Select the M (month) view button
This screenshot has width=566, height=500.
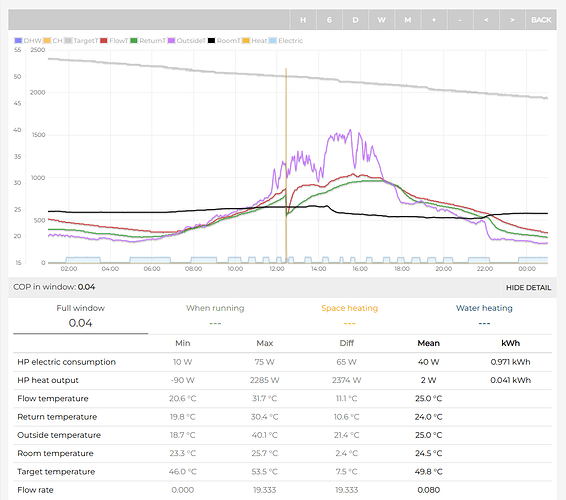coord(408,20)
